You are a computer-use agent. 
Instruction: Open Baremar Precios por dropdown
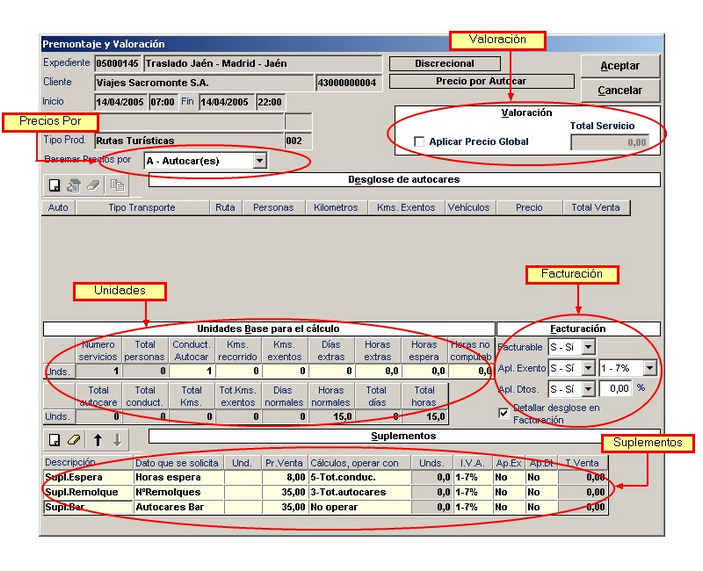click(x=260, y=160)
